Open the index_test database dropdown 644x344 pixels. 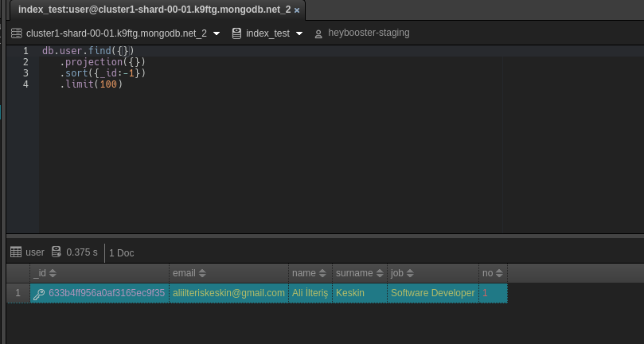(x=299, y=33)
